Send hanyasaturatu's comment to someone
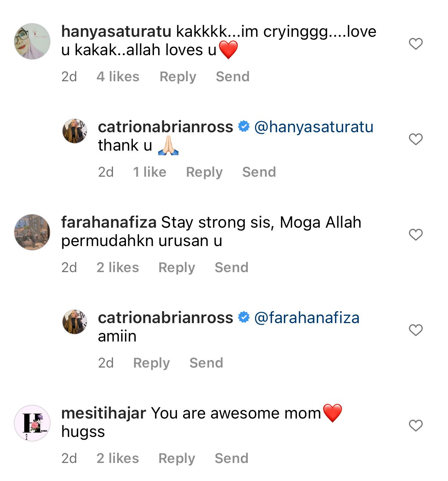This screenshot has height=481, width=448. click(232, 77)
